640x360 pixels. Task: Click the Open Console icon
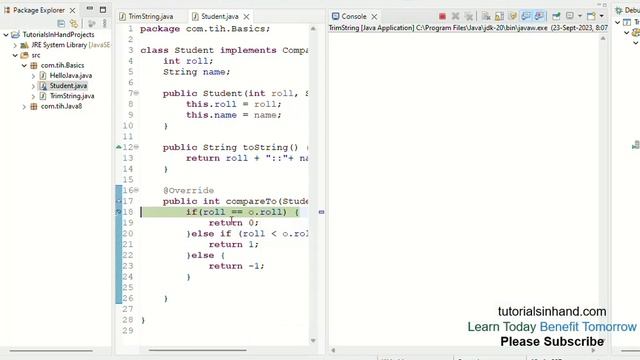click(591, 16)
